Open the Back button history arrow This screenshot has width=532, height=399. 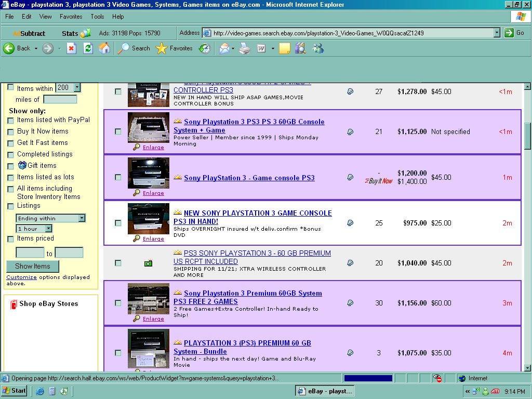[36, 48]
